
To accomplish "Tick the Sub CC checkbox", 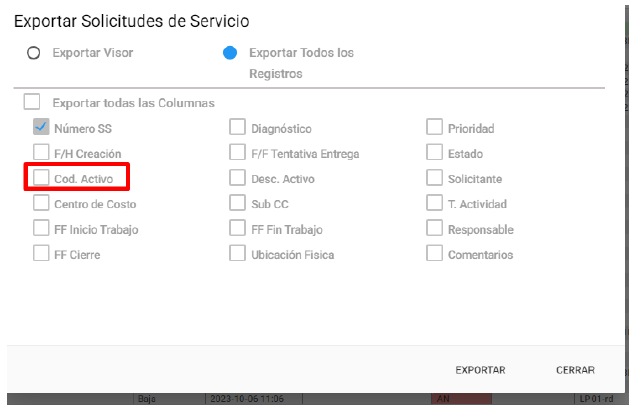I will pos(237,203).
